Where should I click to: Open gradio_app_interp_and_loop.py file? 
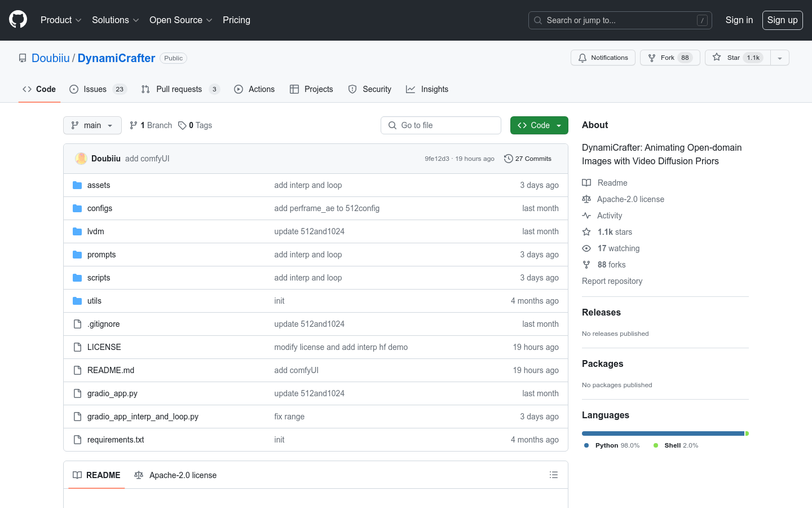[143, 417]
